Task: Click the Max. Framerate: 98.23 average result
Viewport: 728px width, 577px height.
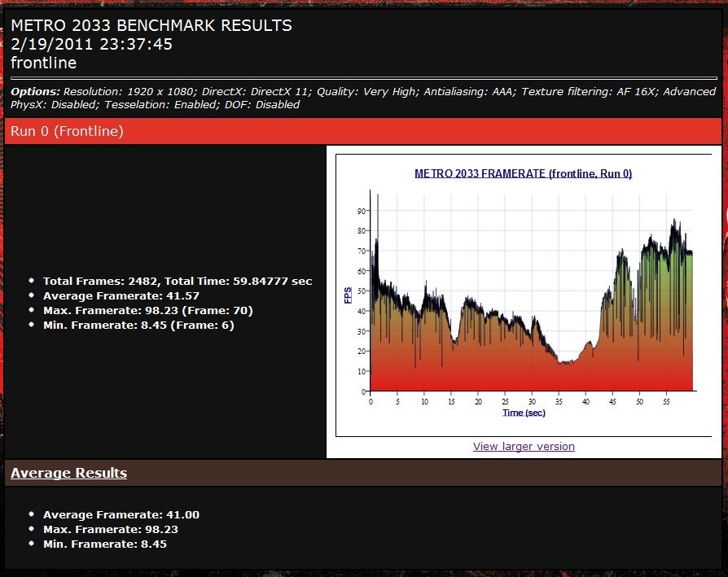Action: (111, 529)
